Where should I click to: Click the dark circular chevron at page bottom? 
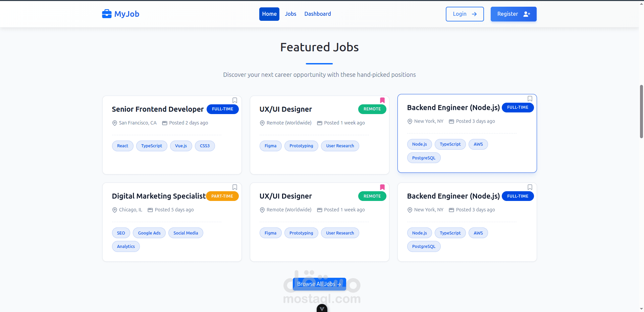coord(322,309)
